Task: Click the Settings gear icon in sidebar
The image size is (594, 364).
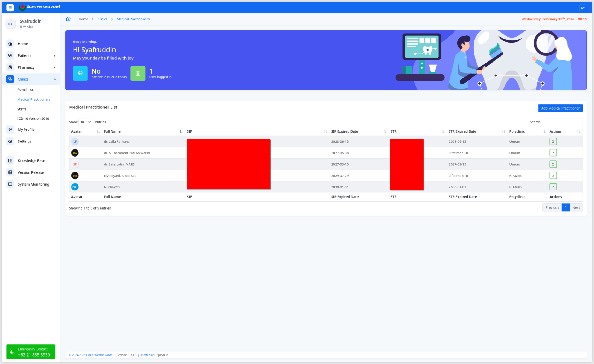Action: point(10,141)
